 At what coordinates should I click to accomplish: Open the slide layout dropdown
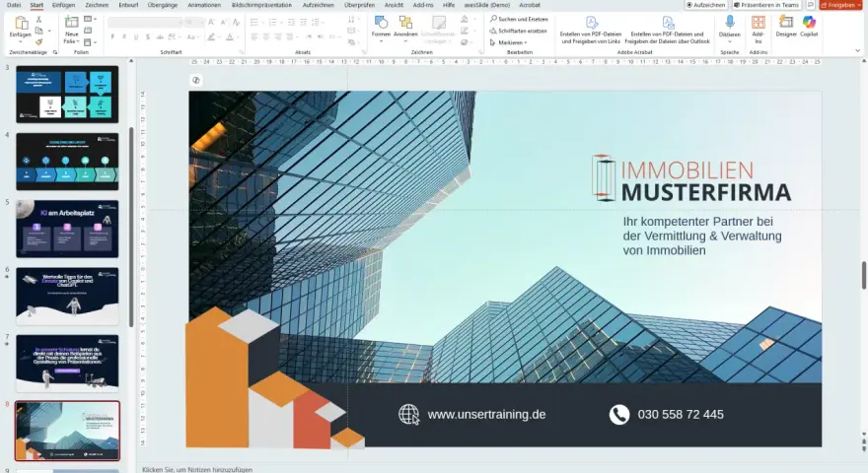click(x=90, y=20)
